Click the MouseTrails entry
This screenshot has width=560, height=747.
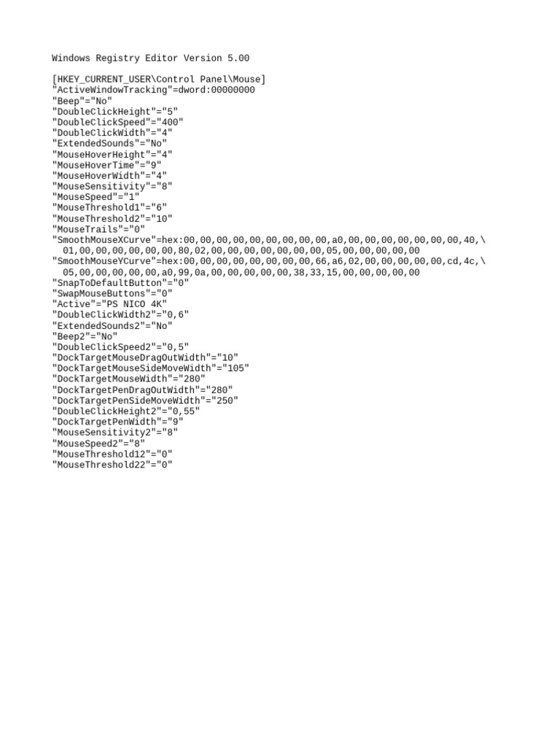point(98,229)
